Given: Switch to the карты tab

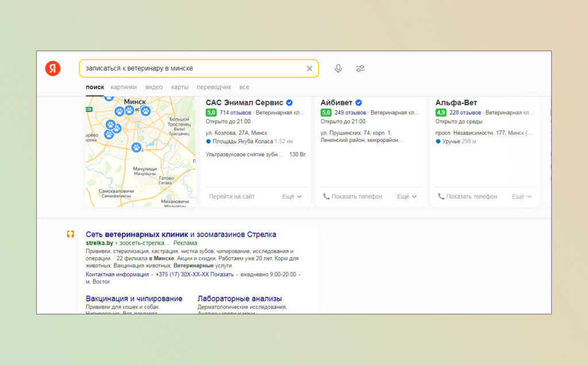Looking at the screenshot, I should click(x=180, y=87).
